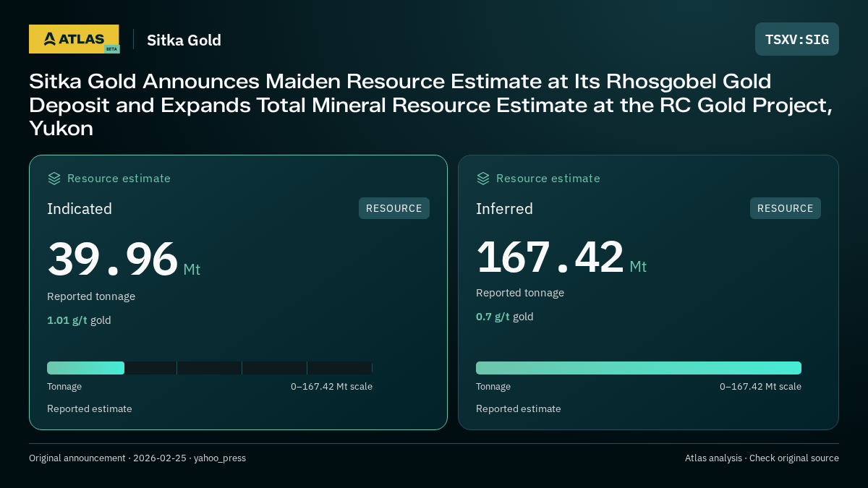Click 'Reported estimate' on the Indicated card

pyautogui.click(x=90, y=409)
